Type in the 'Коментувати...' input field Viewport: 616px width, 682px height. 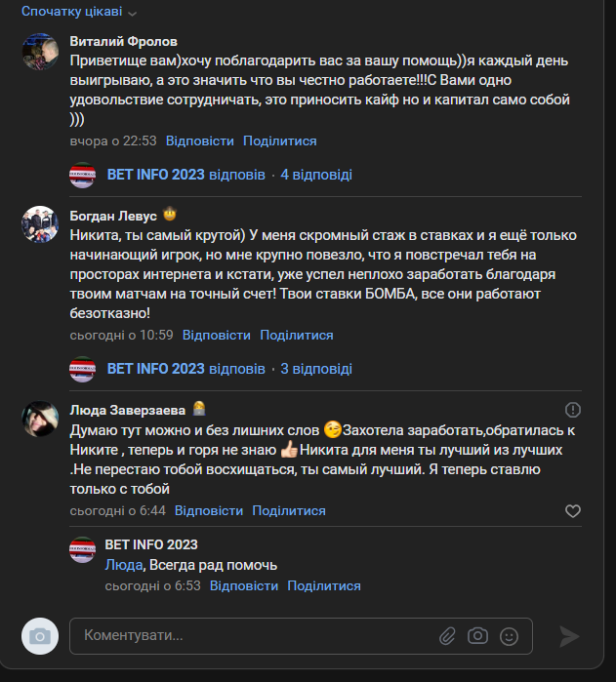tap(254, 636)
